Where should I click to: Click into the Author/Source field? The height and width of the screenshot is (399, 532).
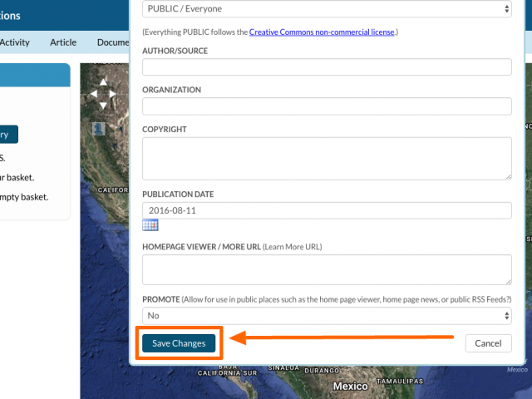(326, 67)
